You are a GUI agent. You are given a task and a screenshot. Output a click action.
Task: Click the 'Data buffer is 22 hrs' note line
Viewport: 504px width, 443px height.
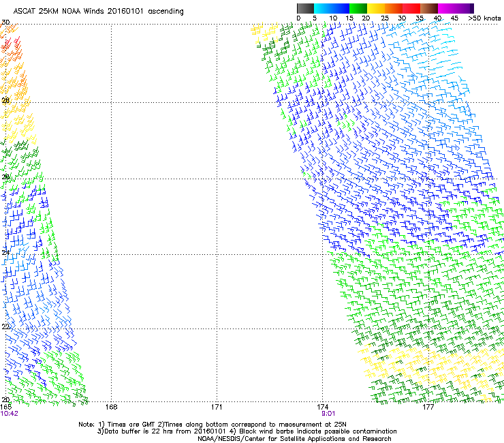pos(247,431)
